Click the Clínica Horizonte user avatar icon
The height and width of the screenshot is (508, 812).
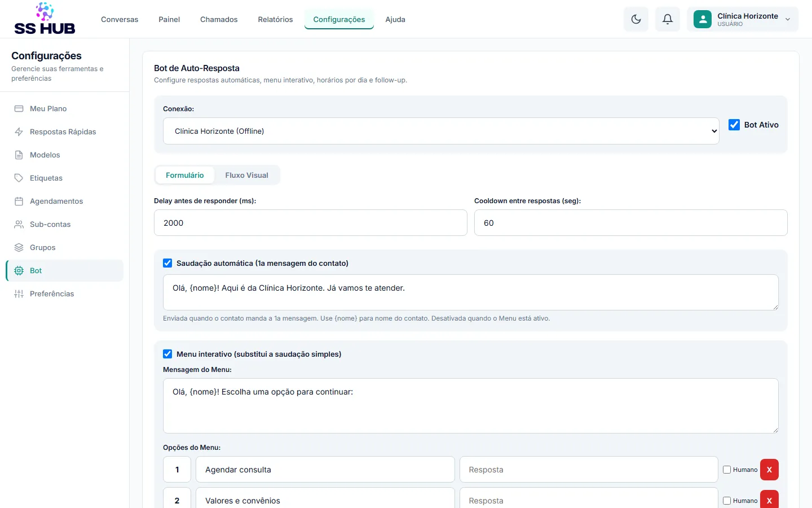(703, 19)
